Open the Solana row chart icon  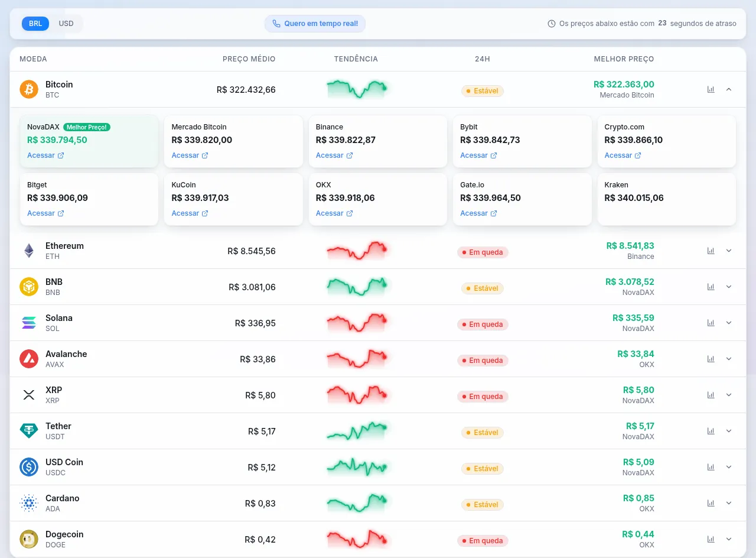pyautogui.click(x=711, y=323)
